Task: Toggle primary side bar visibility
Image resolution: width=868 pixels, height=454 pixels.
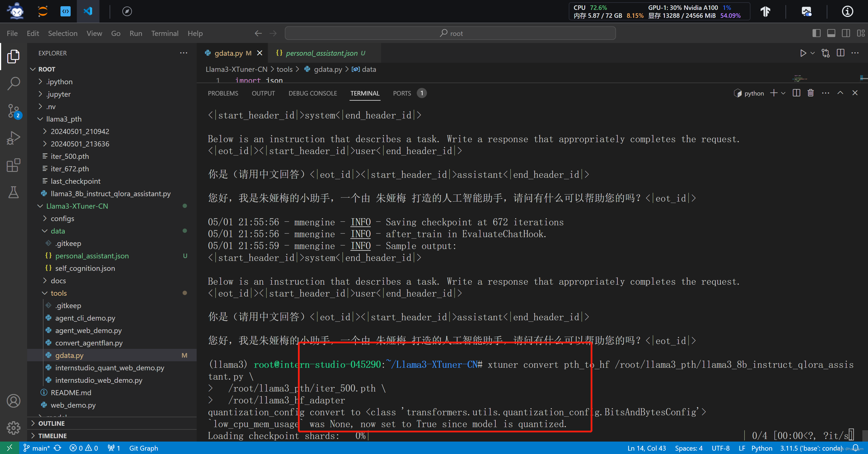Action: [817, 33]
